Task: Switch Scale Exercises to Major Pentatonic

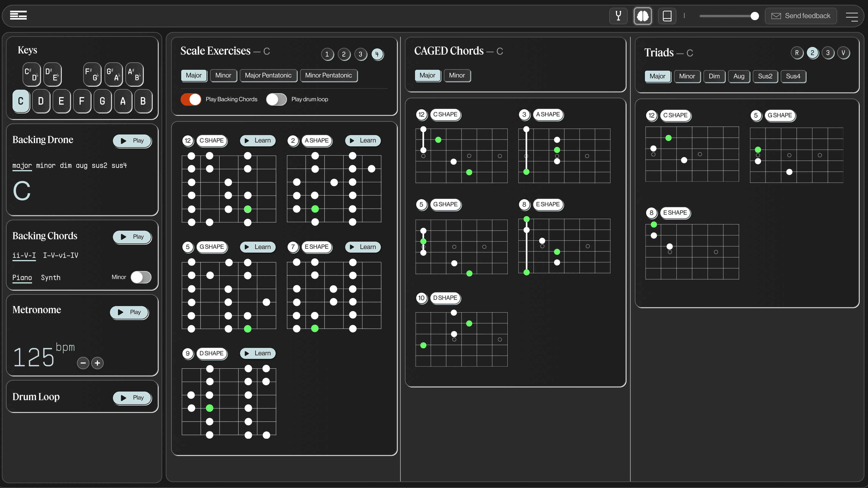Action: click(268, 75)
